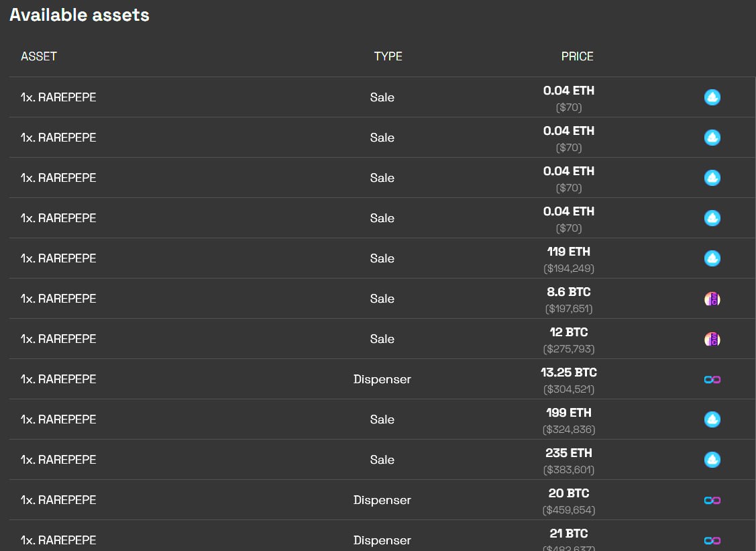The height and width of the screenshot is (551, 756).
Task: Open OpenSea icon for 235 ETH listing
Action: point(712,460)
